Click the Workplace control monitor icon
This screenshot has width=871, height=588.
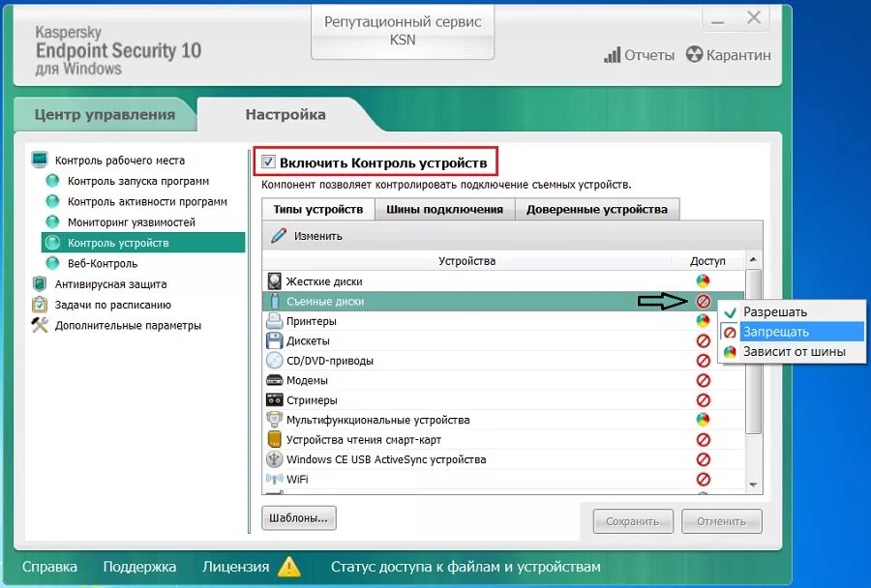click(40, 160)
